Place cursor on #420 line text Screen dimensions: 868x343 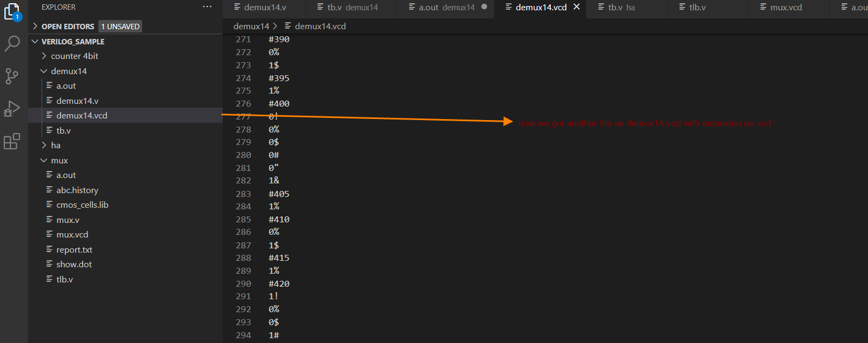[279, 283]
